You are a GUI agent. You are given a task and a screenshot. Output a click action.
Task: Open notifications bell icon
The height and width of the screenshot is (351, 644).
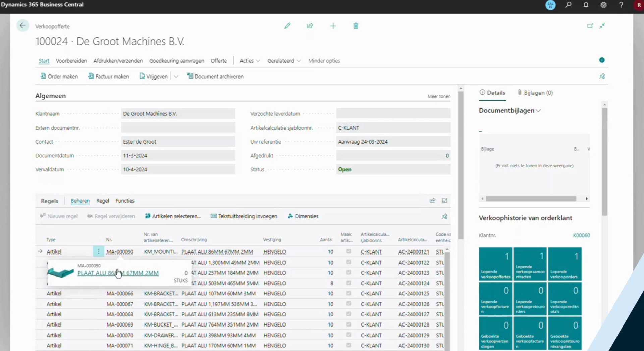(x=586, y=5)
